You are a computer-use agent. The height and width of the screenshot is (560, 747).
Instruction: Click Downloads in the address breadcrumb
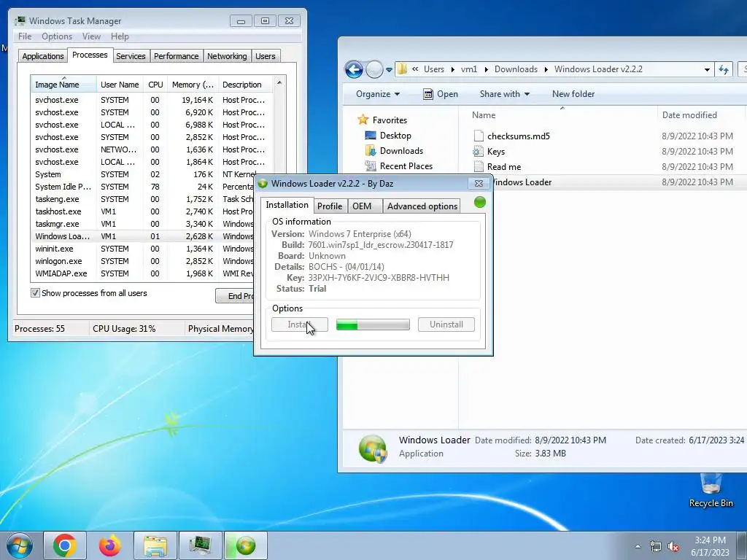(516, 69)
